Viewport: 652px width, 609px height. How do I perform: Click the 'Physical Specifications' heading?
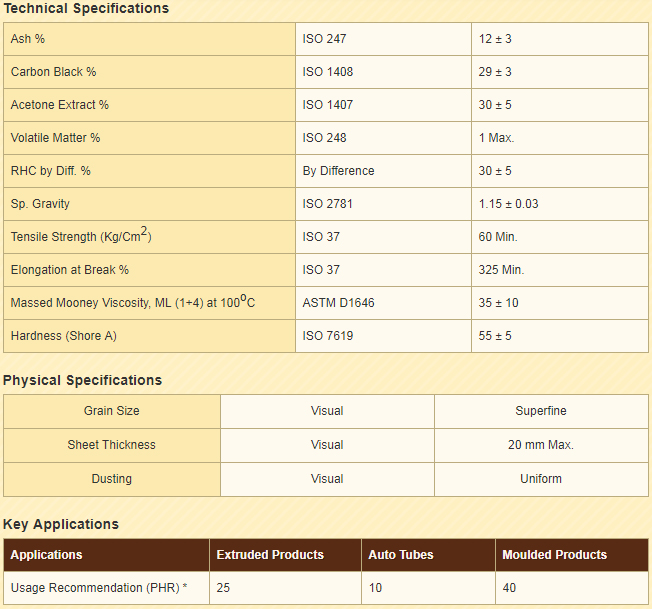82,380
